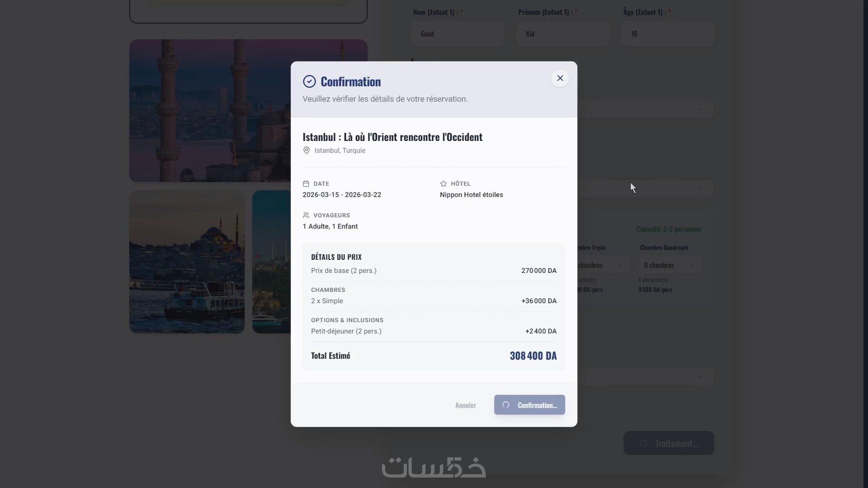868x488 pixels.
Task: Click the people icon beside VOYAGEURS
Action: [x=306, y=215]
